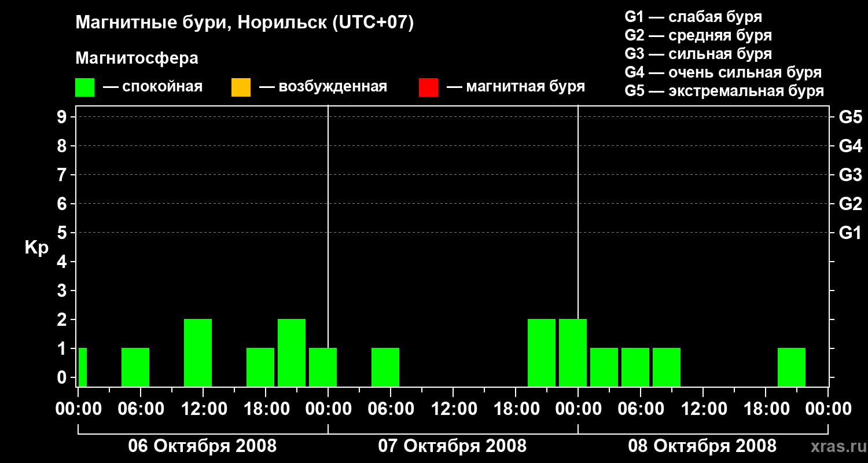Click 'G2 — средняя буря' legend line
This screenshot has width=868, height=463.
coord(698,35)
